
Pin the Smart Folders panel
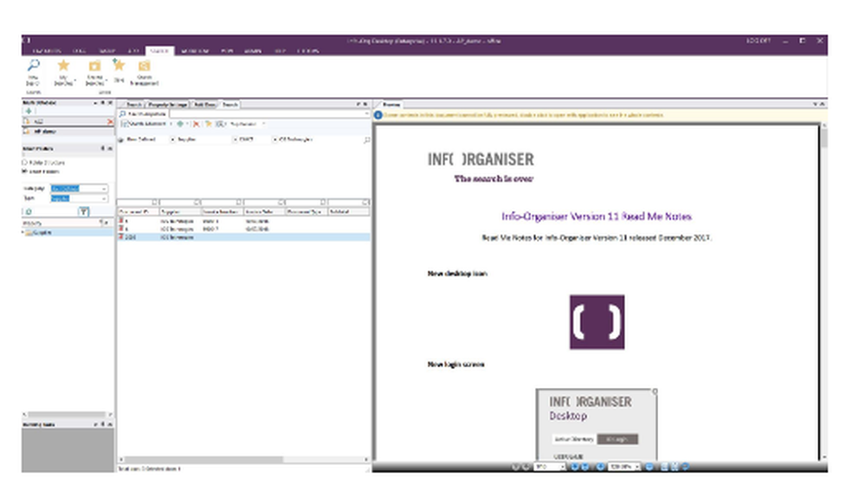click(x=103, y=148)
